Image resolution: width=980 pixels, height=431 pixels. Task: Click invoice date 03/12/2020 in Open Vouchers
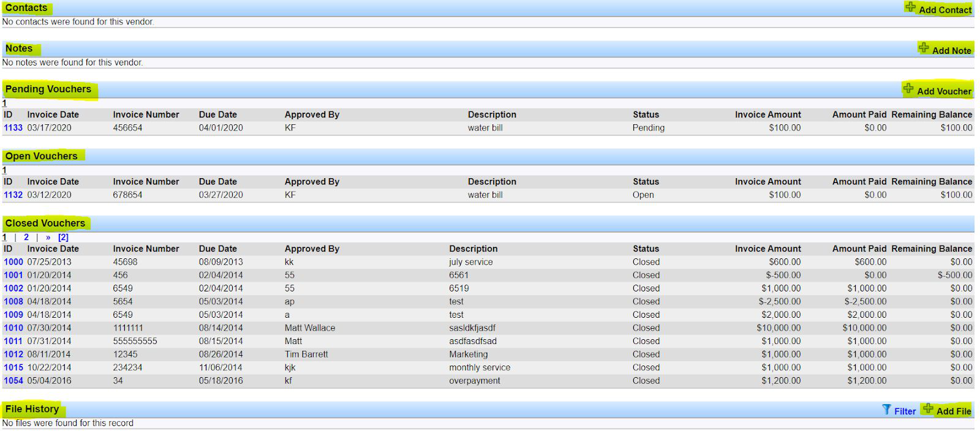click(49, 195)
